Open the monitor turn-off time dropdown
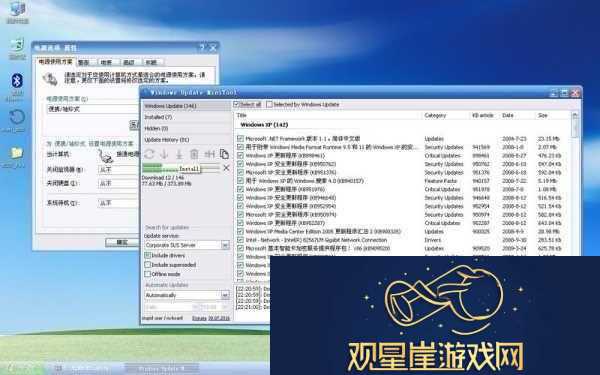Viewport: 600px width, 375px height. (x=119, y=170)
